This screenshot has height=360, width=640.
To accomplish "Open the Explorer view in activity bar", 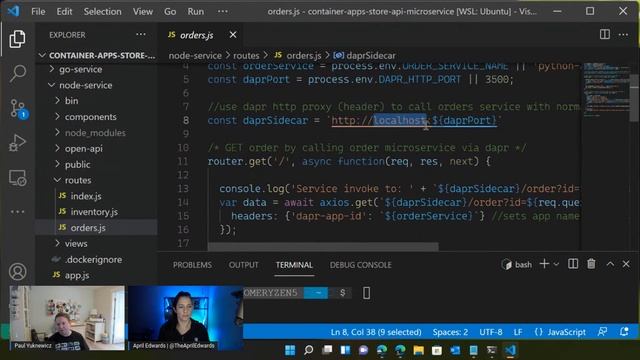I will click(x=17, y=39).
